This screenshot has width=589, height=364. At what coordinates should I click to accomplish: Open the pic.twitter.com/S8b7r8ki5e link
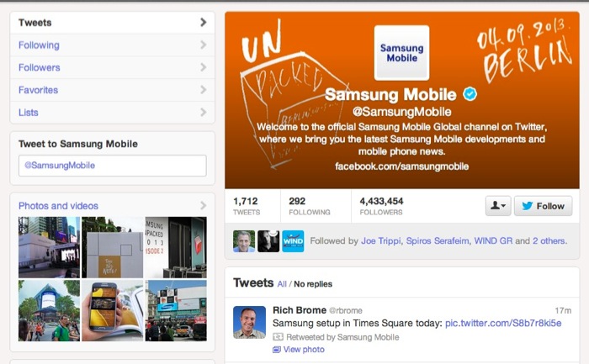tap(503, 323)
